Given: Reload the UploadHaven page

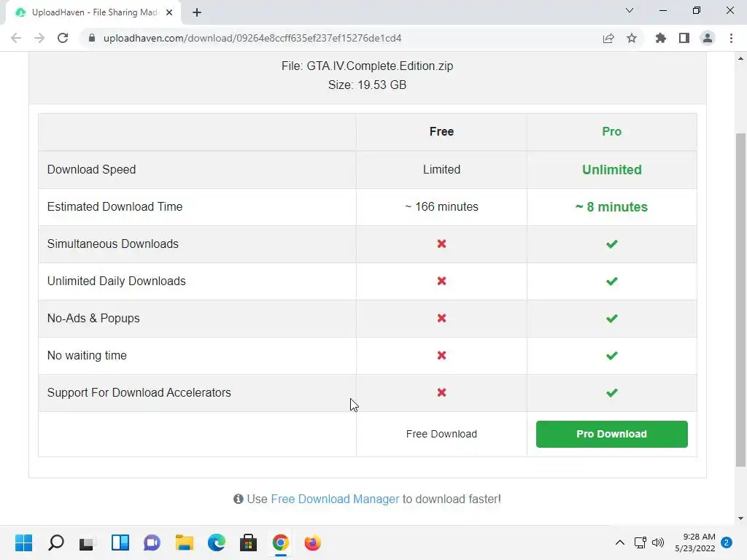Looking at the screenshot, I should point(63,38).
